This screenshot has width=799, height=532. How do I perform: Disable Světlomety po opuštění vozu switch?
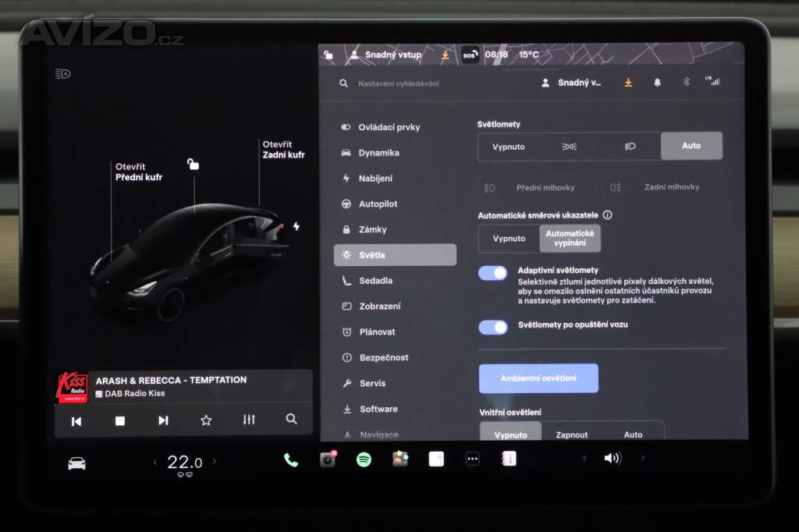pyautogui.click(x=493, y=327)
